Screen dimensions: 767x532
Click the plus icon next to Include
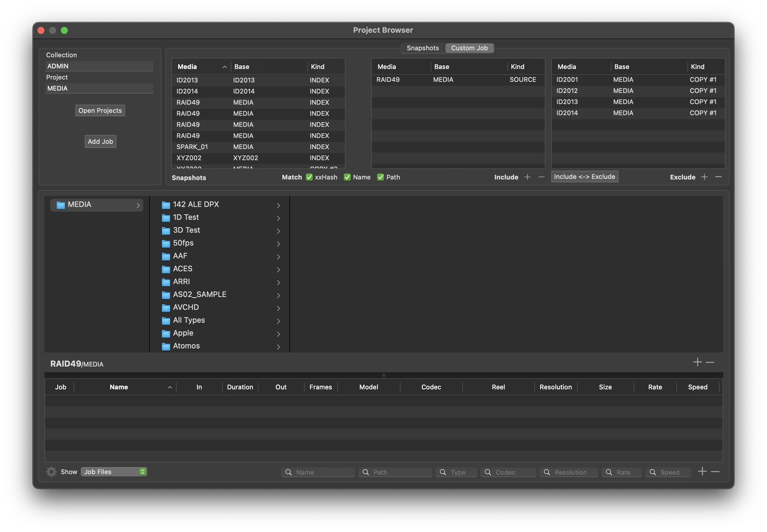tap(527, 177)
